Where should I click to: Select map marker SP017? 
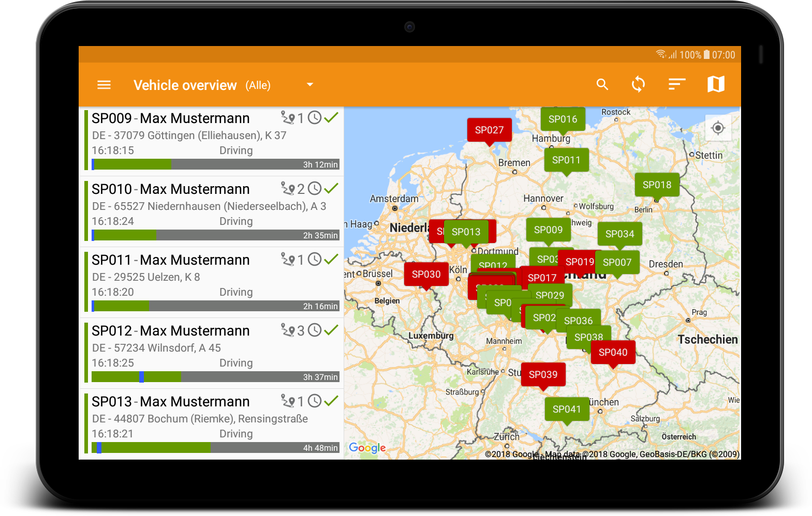(x=542, y=278)
